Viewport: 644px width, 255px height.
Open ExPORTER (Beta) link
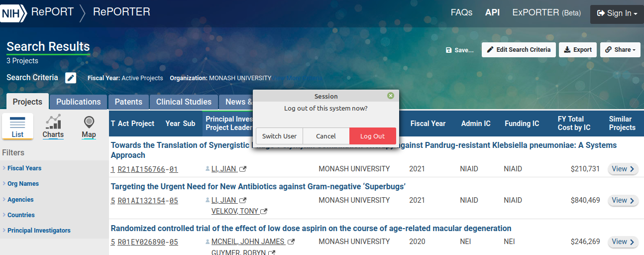[x=546, y=13]
